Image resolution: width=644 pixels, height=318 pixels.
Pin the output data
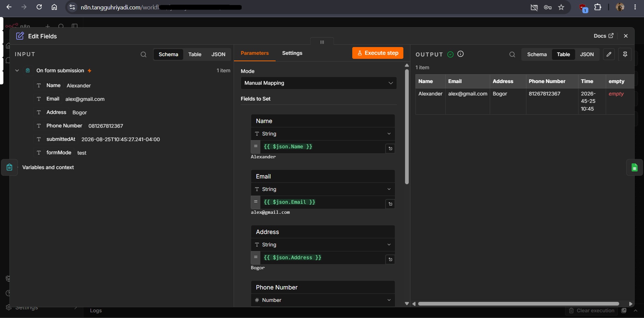(x=625, y=54)
